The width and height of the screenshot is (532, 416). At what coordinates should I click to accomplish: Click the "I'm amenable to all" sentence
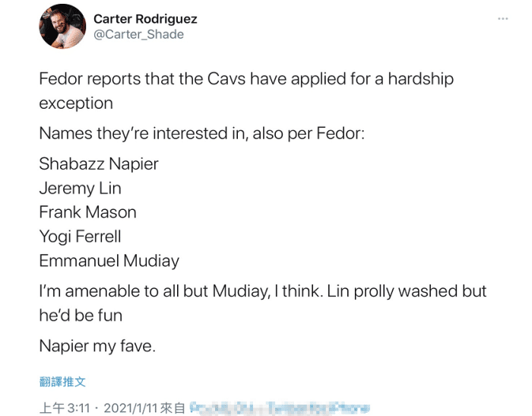pos(262,291)
